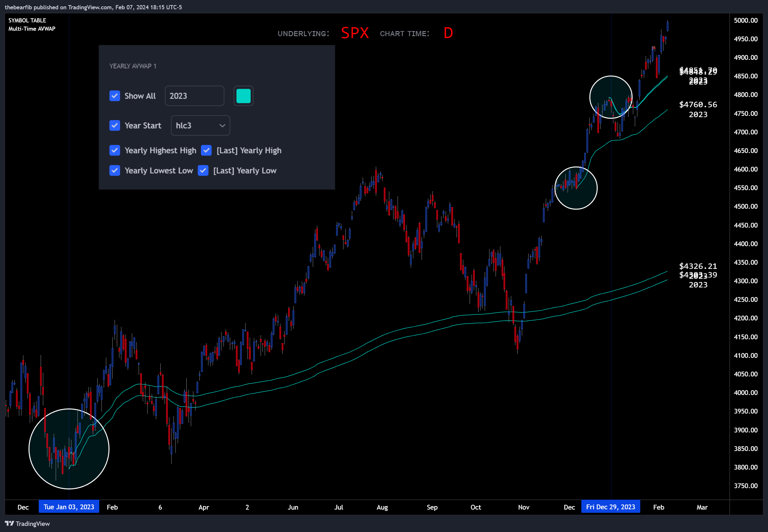The width and height of the screenshot is (768, 532).
Task: Click the red D chart time value
Action: 448,33
